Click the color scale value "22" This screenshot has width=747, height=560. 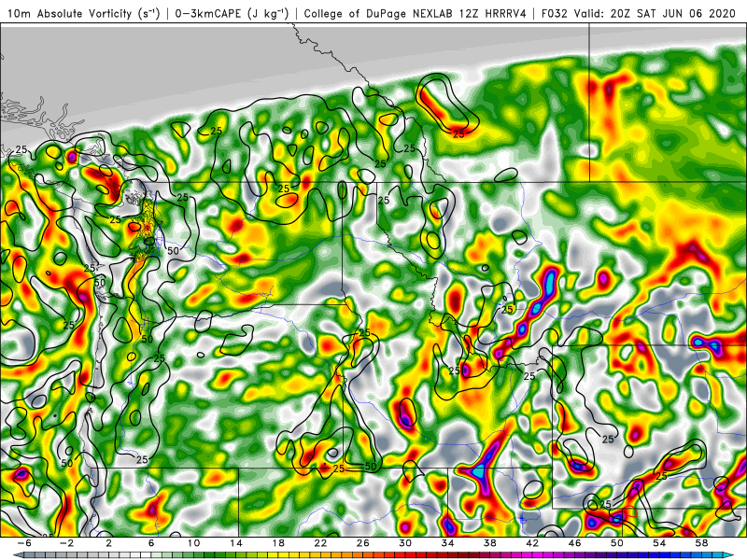click(320, 543)
